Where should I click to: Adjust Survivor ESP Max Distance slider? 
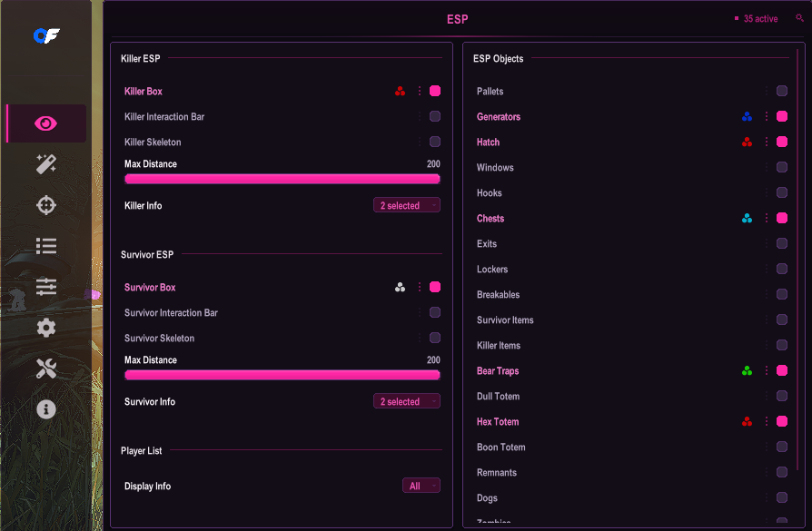tap(282, 375)
